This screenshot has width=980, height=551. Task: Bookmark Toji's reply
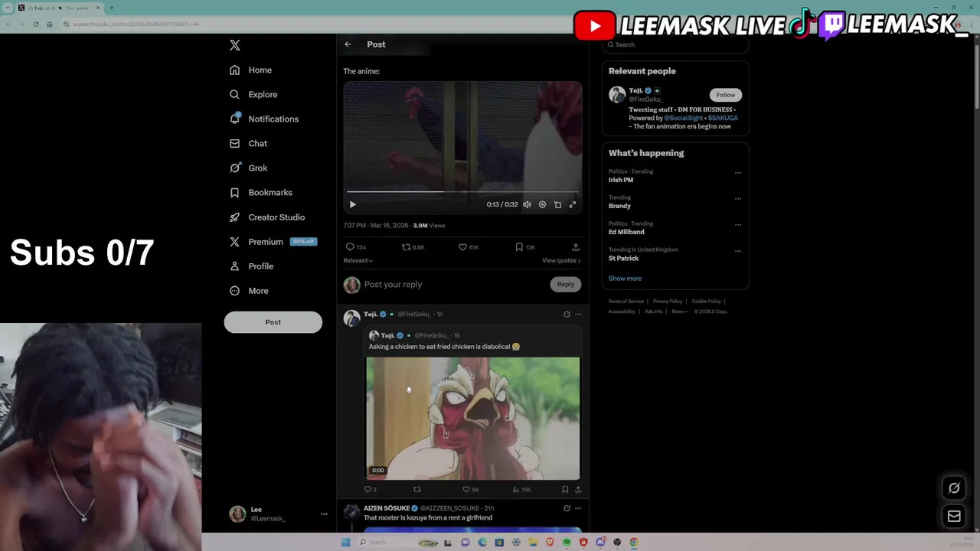tap(565, 490)
